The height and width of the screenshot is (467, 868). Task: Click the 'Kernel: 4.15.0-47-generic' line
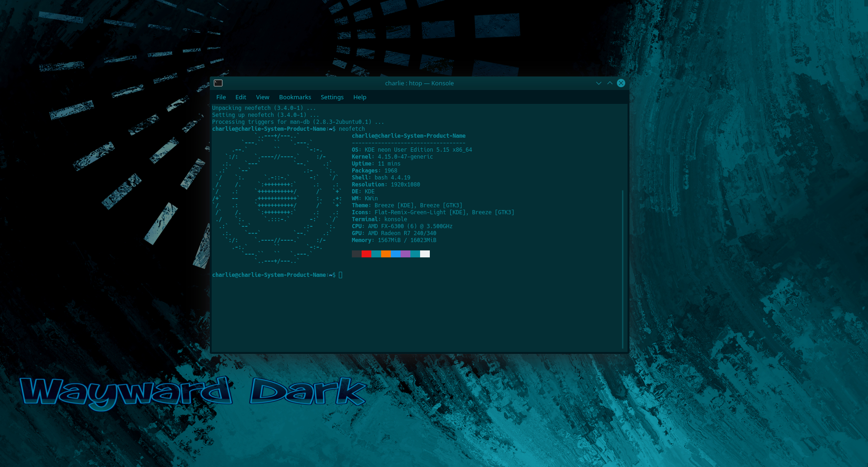(392, 157)
